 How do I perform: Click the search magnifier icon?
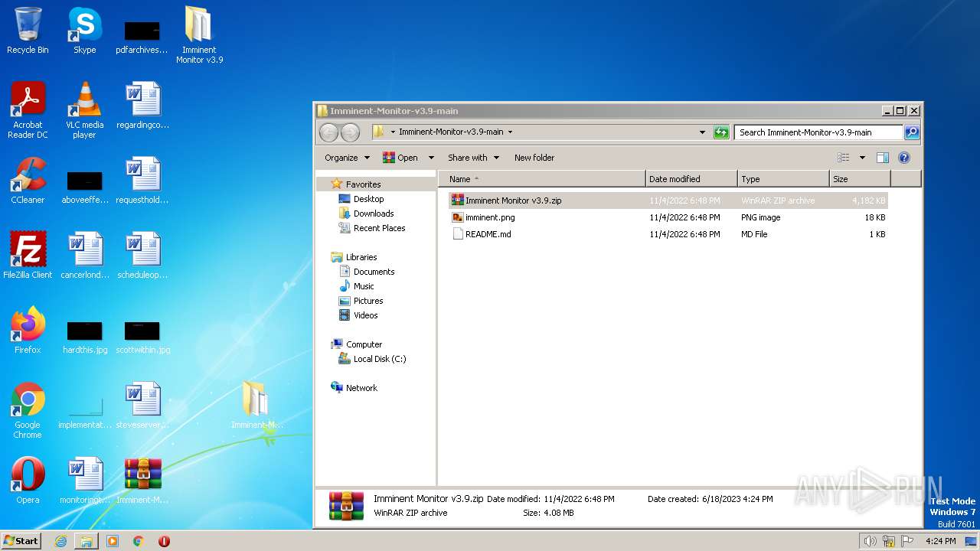pos(911,132)
